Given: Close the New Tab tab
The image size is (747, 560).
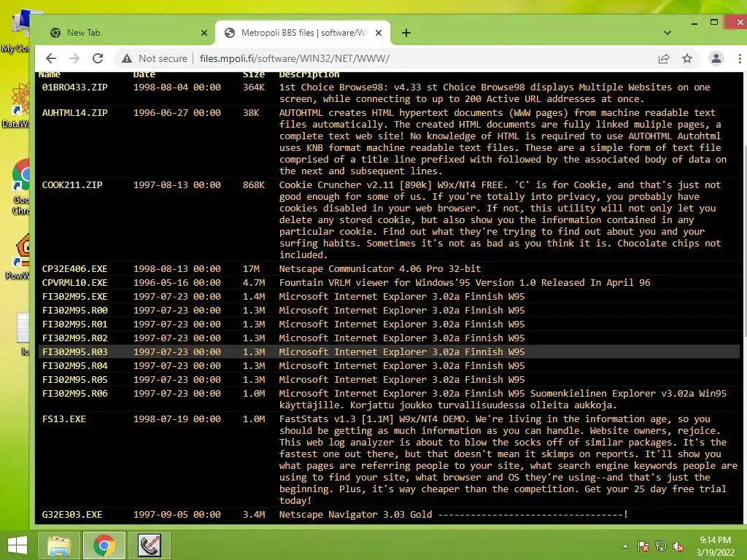Looking at the screenshot, I should point(204,32).
